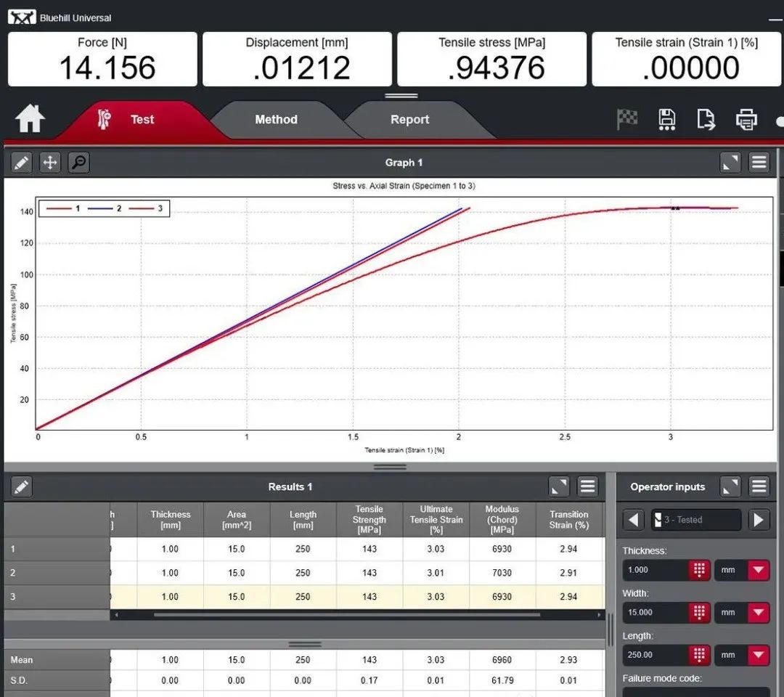Click the Length input field
Viewport: 784px width, 697px height.
655,655
